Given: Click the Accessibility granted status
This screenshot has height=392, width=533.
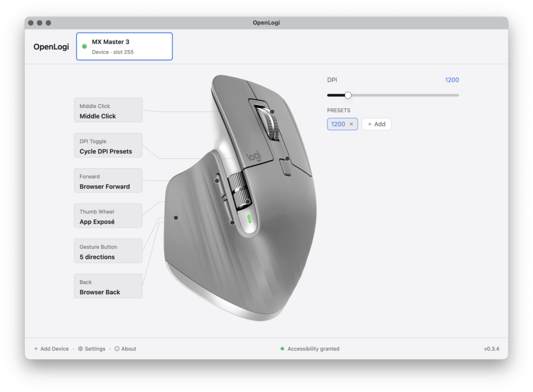Looking at the screenshot, I should tap(310, 349).
